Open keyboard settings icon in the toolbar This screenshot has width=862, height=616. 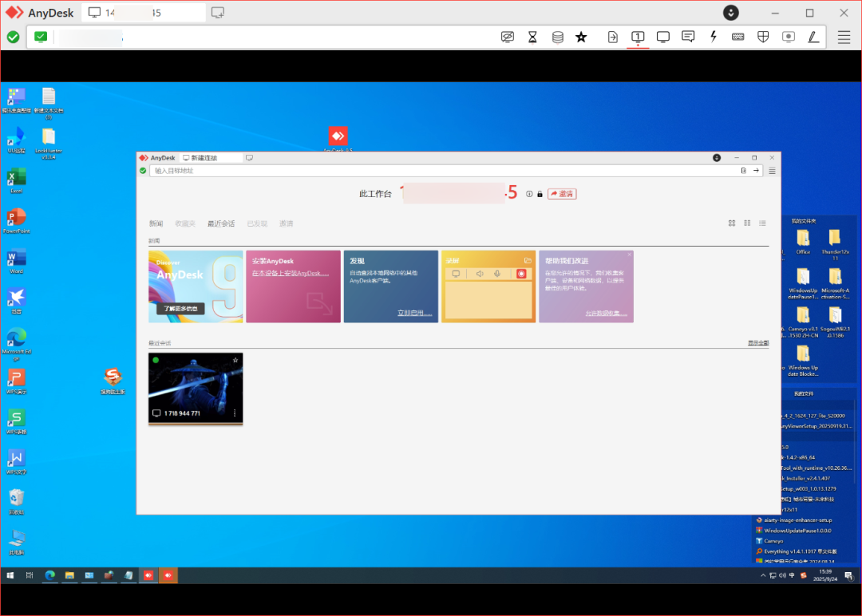(738, 37)
